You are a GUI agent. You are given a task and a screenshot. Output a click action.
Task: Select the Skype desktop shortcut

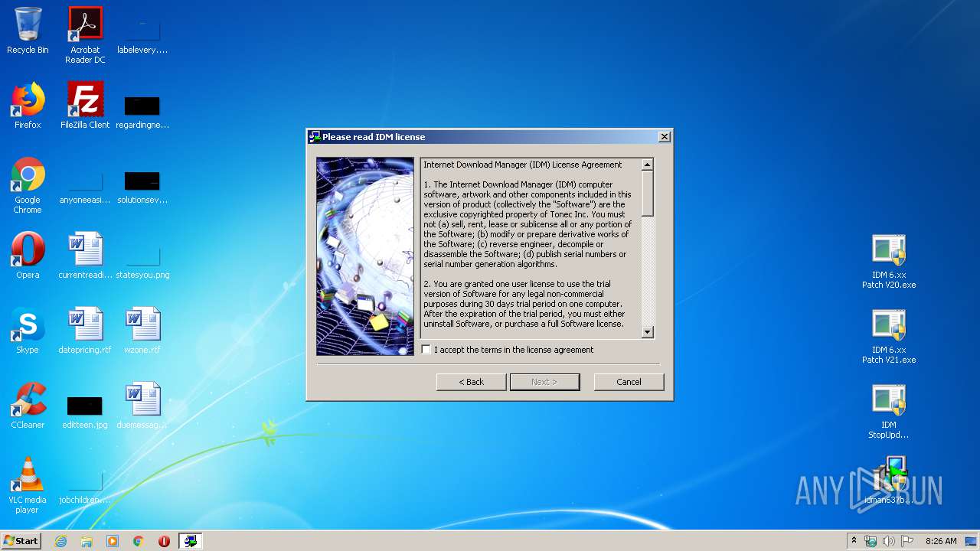pyautogui.click(x=28, y=331)
